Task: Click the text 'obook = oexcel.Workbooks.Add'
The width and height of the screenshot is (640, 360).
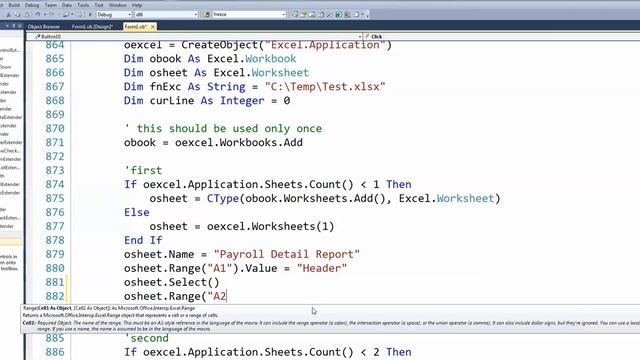Action: 213,142
